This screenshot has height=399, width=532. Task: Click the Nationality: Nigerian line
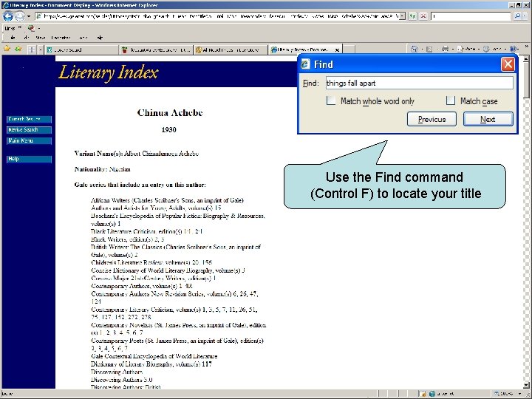(103, 169)
